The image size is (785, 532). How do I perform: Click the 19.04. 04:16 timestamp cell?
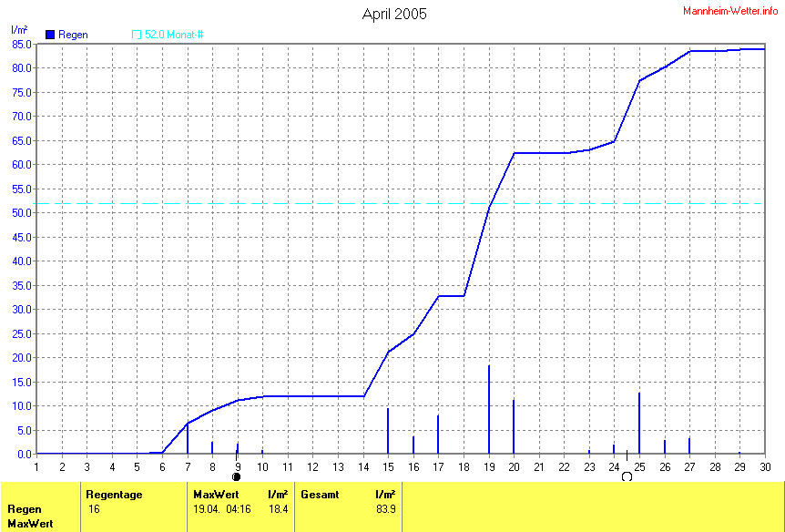point(222,509)
